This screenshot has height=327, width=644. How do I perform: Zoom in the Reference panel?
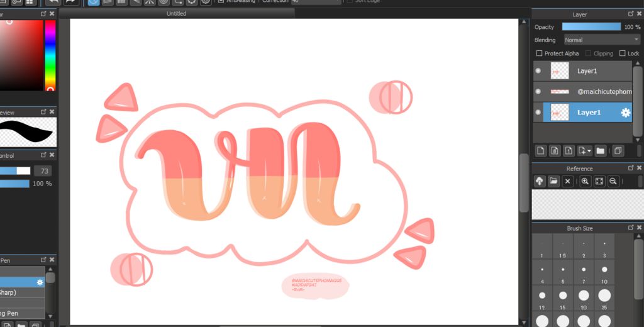[586, 181]
